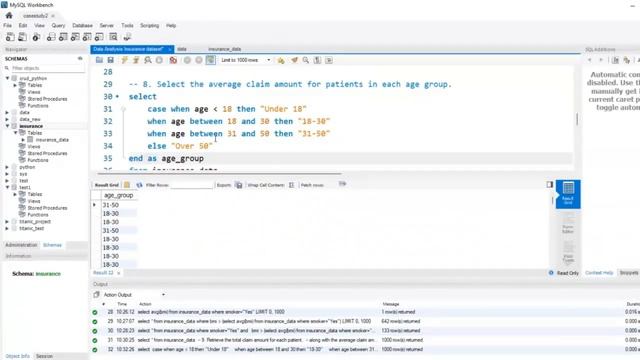Rollback the current transaction

pos(199,60)
